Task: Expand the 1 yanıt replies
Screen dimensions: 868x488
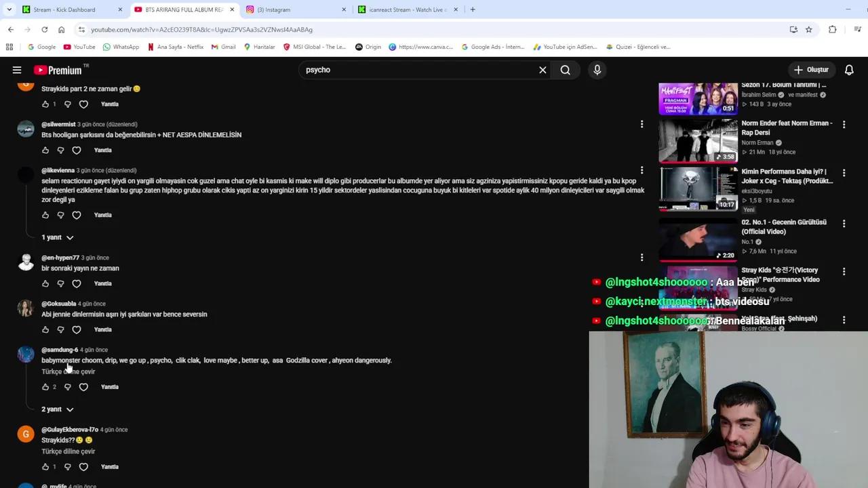Action: [57, 237]
